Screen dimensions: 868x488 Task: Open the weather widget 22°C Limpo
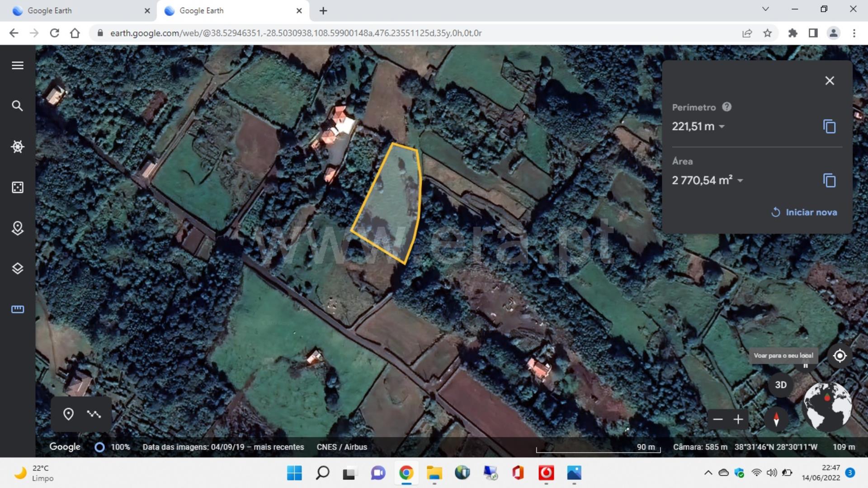point(34,473)
